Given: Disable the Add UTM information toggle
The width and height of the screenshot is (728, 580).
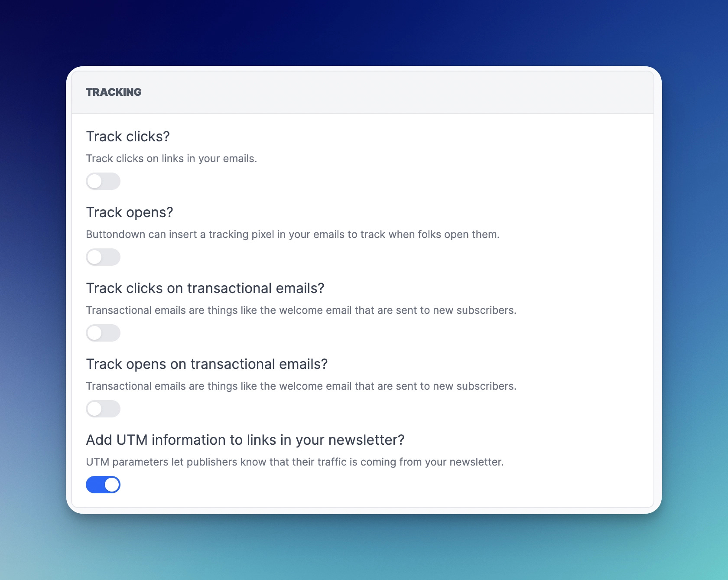Looking at the screenshot, I should [103, 485].
